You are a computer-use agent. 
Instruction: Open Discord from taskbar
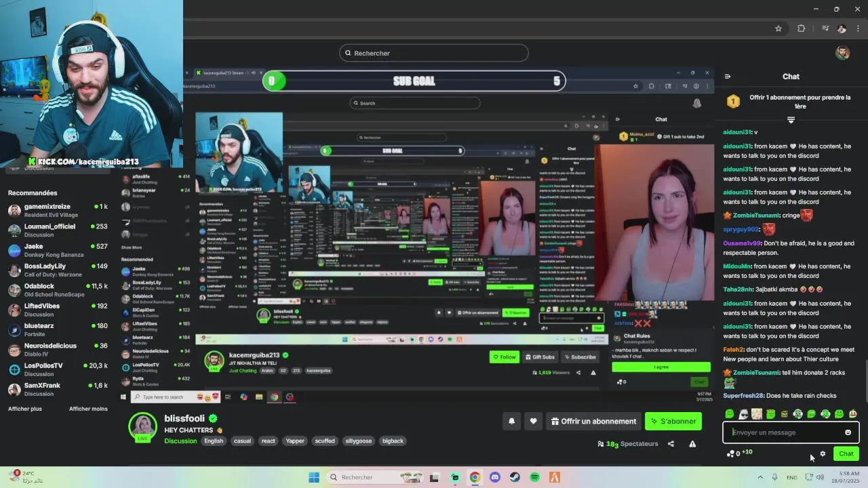pyautogui.click(x=494, y=477)
